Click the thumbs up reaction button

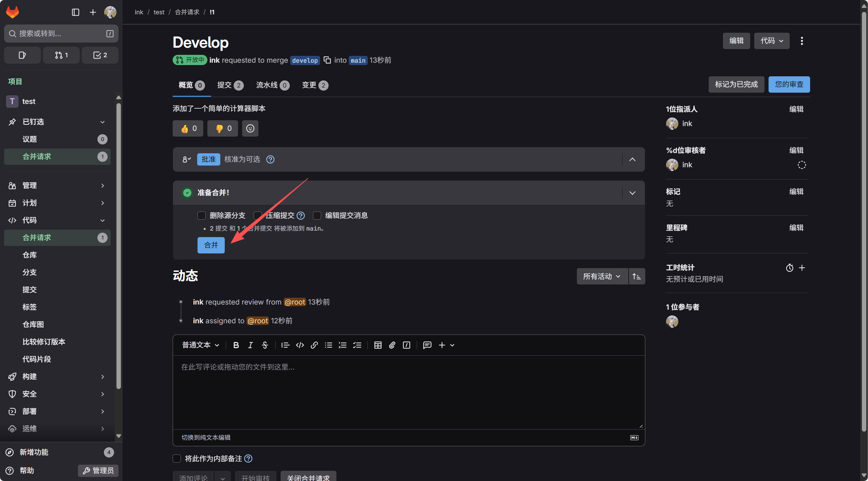188,128
